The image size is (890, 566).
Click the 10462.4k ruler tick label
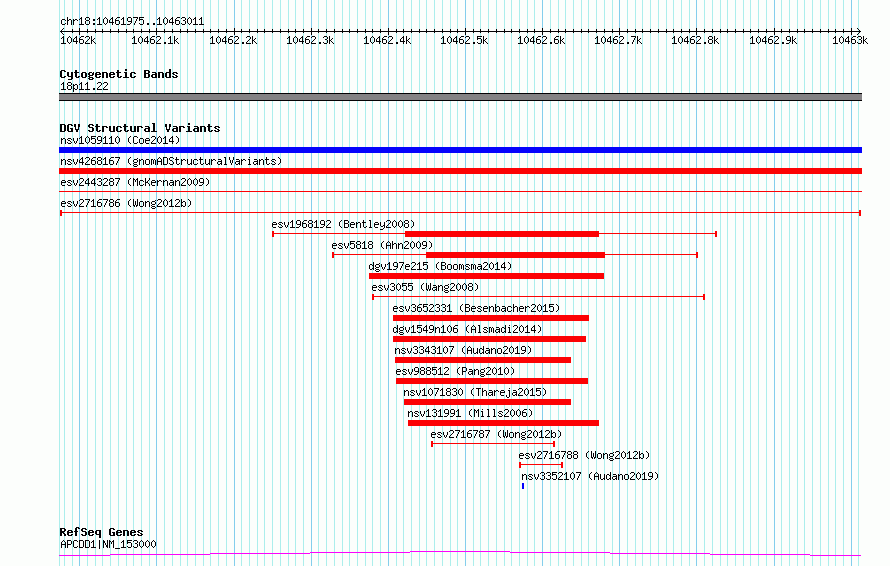(x=387, y=40)
